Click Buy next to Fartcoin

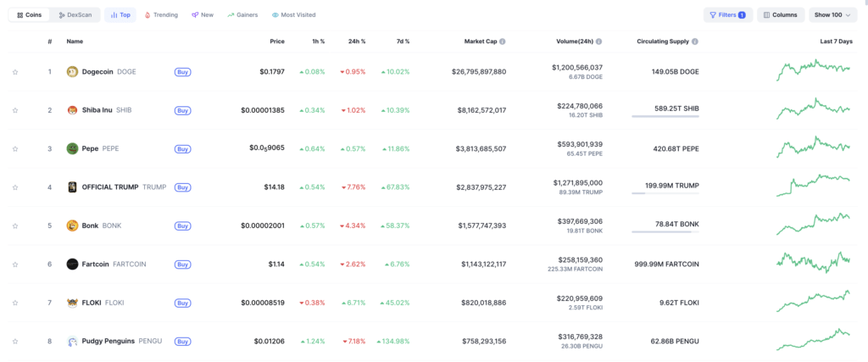[x=183, y=264]
